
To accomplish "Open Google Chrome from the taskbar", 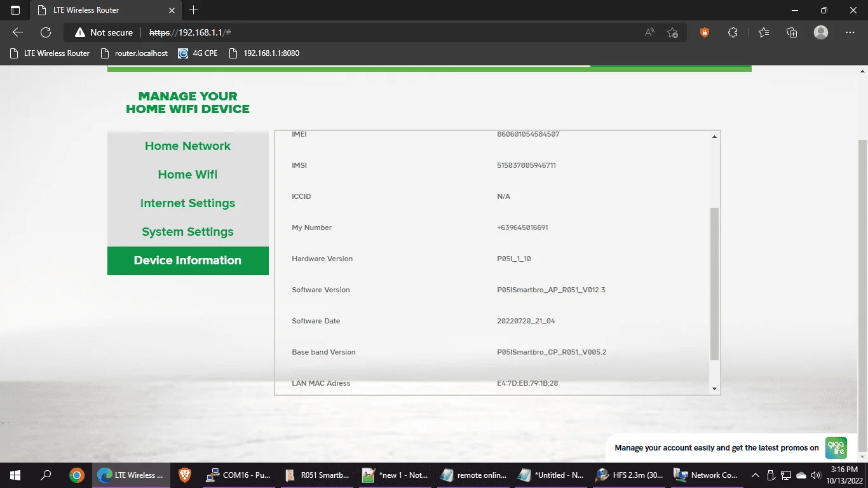I will 76,475.
